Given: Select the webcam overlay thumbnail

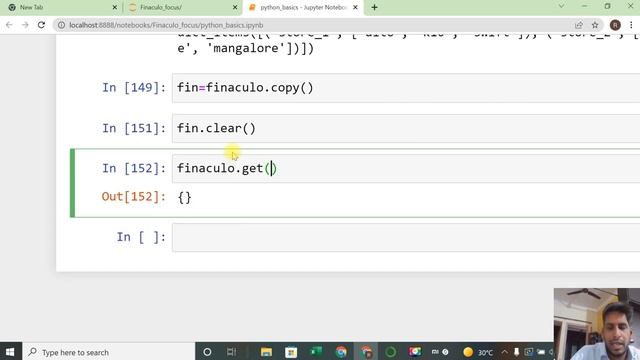Looking at the screenshot, I should click(x=597, y=324).
